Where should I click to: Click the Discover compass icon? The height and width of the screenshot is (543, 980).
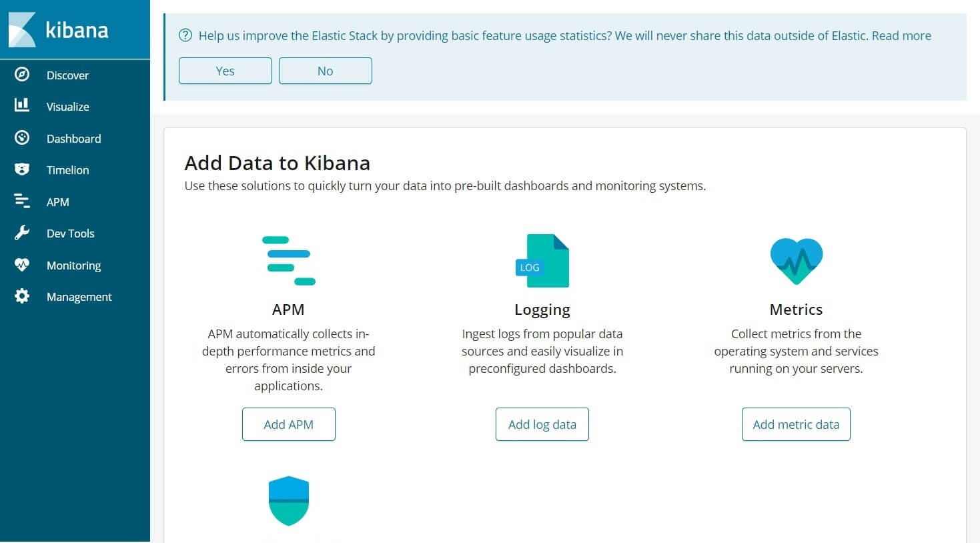(x=22, y=75)
